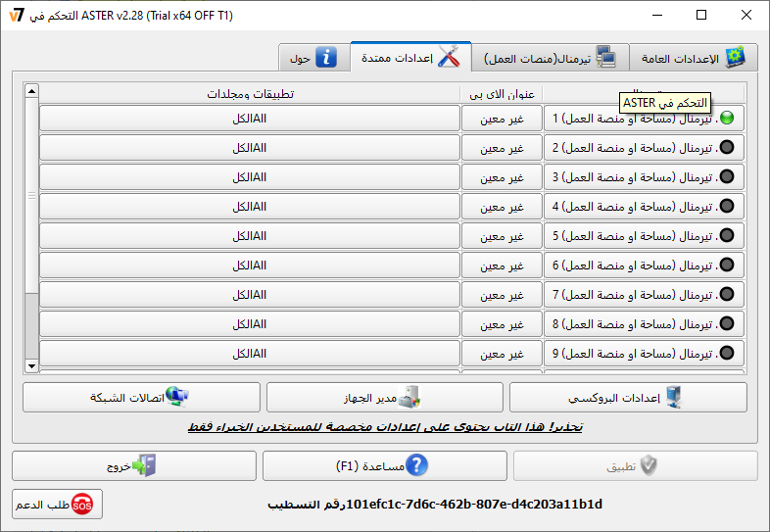This screenshot has width=770, height=532.
Task: Select terminal 1 row button
Action: (644, 118)
